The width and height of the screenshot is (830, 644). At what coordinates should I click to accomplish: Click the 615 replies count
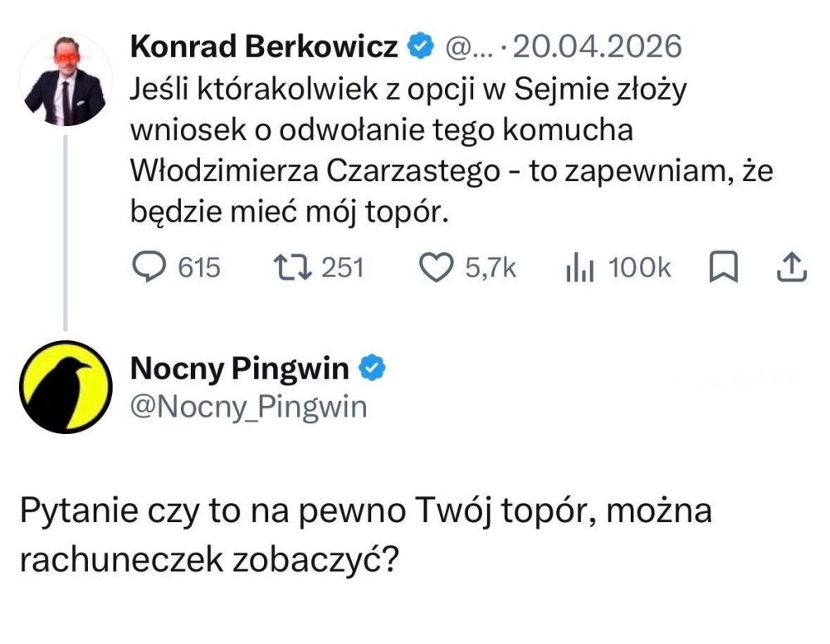(199, 267)
